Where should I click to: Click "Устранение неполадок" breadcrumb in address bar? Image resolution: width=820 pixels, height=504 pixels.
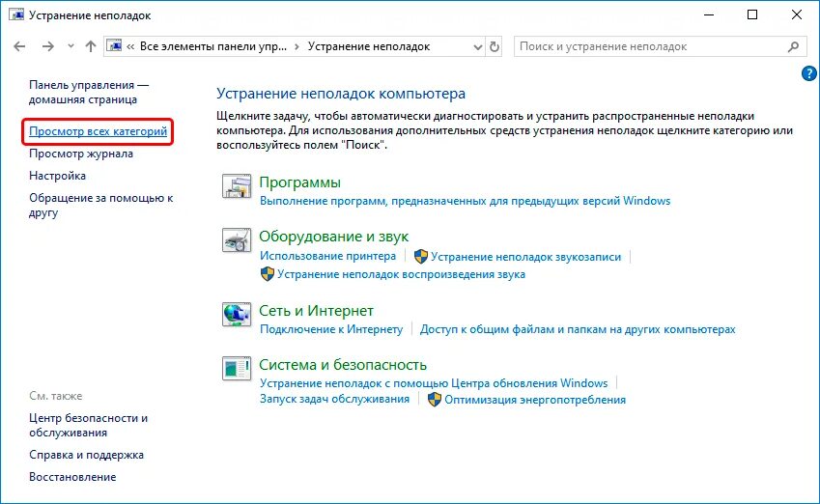369,46
